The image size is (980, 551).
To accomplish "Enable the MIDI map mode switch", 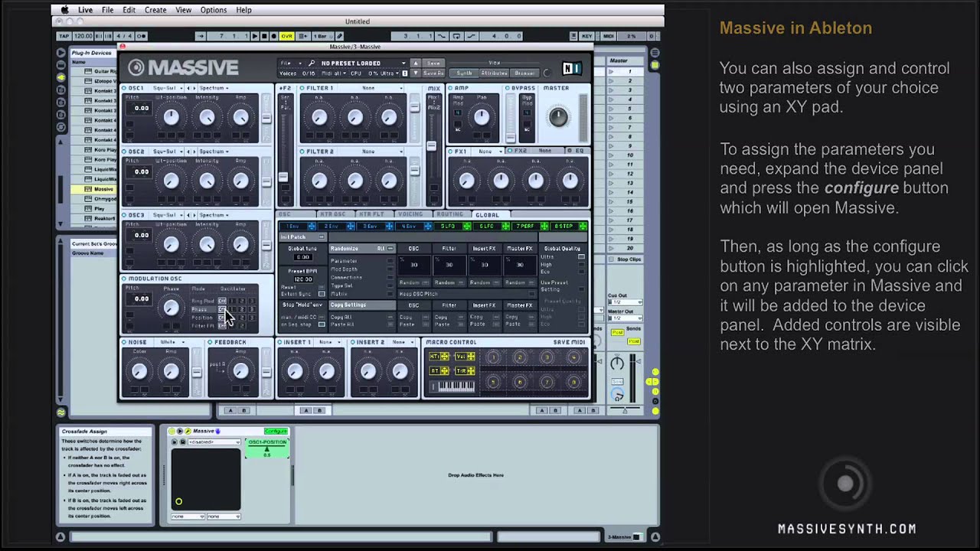I will point(609,36).
